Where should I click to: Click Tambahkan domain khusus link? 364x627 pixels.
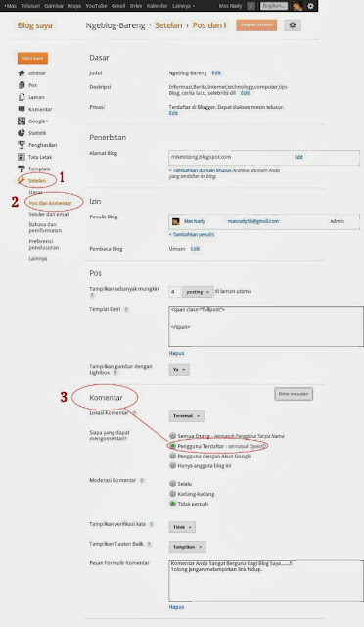click(x=201, y=170)
